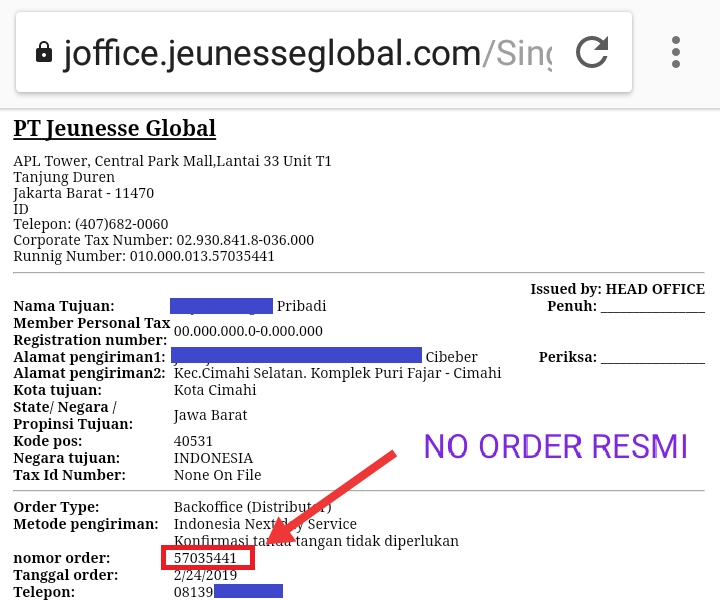Click Issued by HEAD OFFICE label

tap(618, 289)
